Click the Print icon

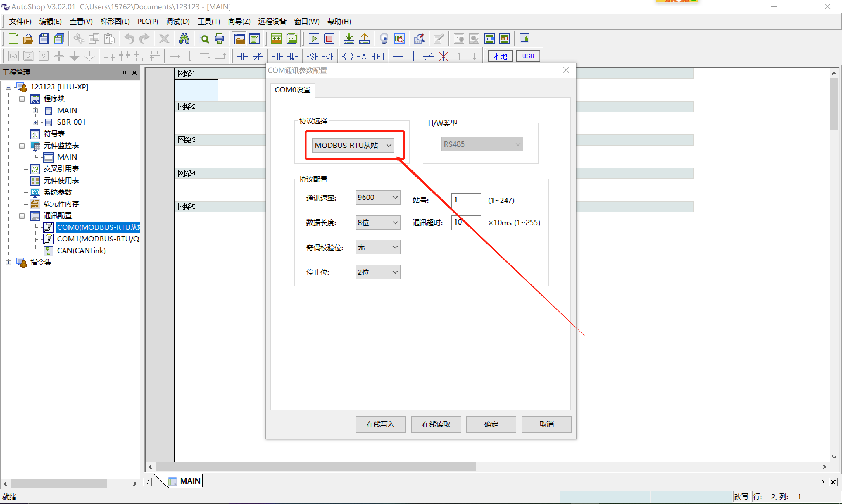coord(219,39)
